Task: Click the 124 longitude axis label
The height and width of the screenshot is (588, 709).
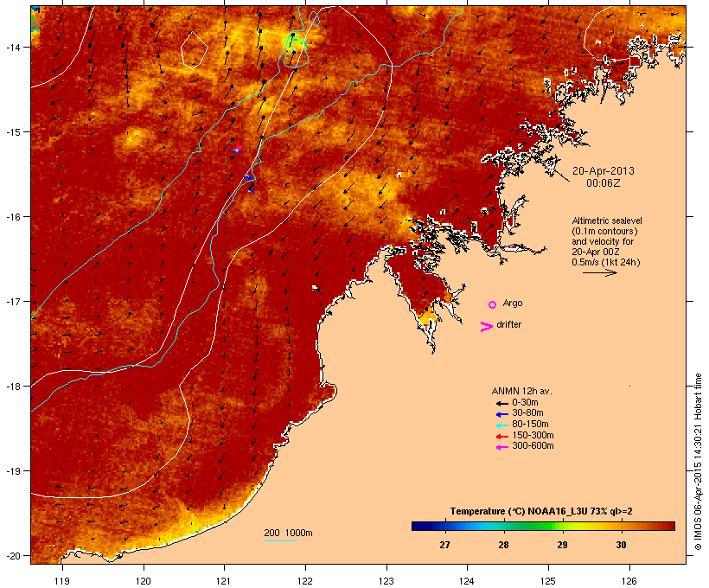Action: pos(467,581)
